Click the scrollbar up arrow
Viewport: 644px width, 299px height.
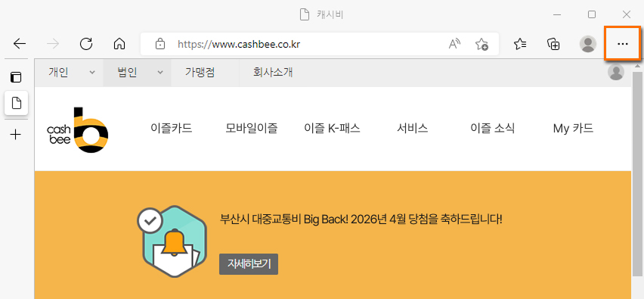click(x=638, y=65)
